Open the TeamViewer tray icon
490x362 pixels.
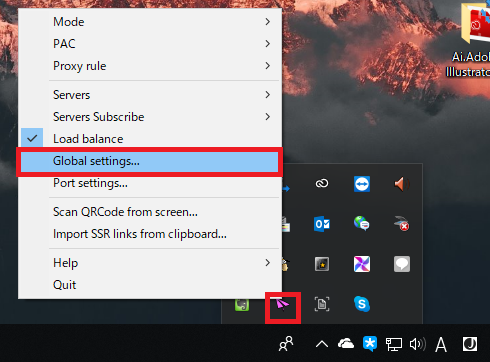(362, 184)
